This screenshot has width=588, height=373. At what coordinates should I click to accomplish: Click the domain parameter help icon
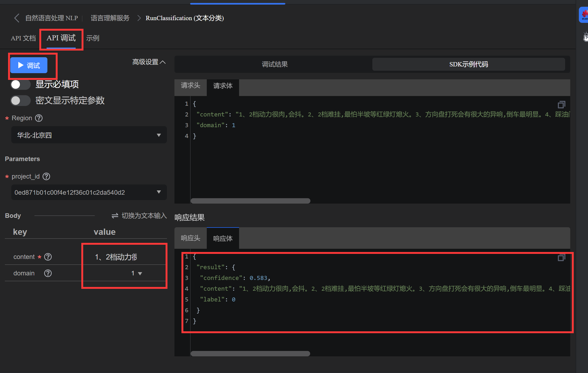click(x=48, y=273)
